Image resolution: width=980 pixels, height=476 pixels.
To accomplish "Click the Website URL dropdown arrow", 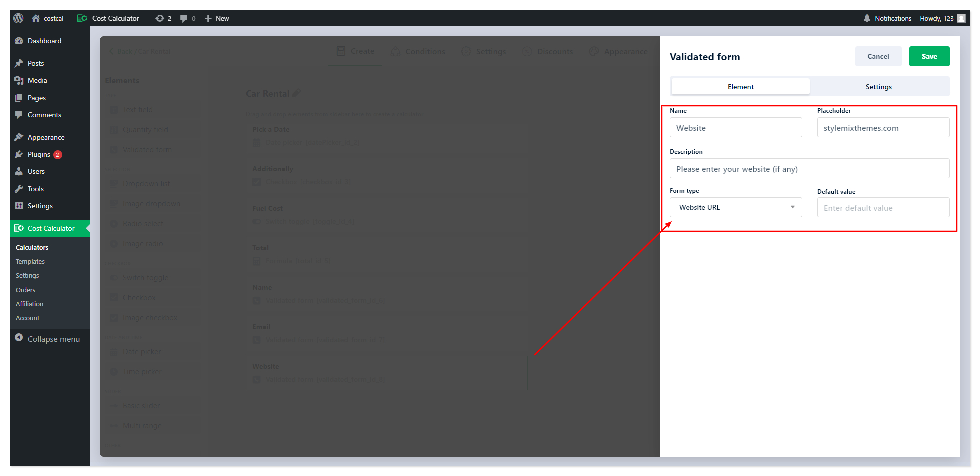I will click(792, 207).
